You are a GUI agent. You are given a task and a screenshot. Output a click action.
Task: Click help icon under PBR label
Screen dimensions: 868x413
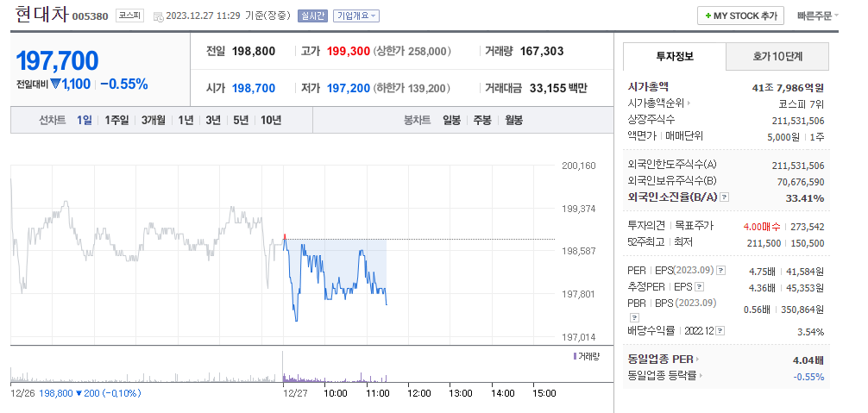634,317
